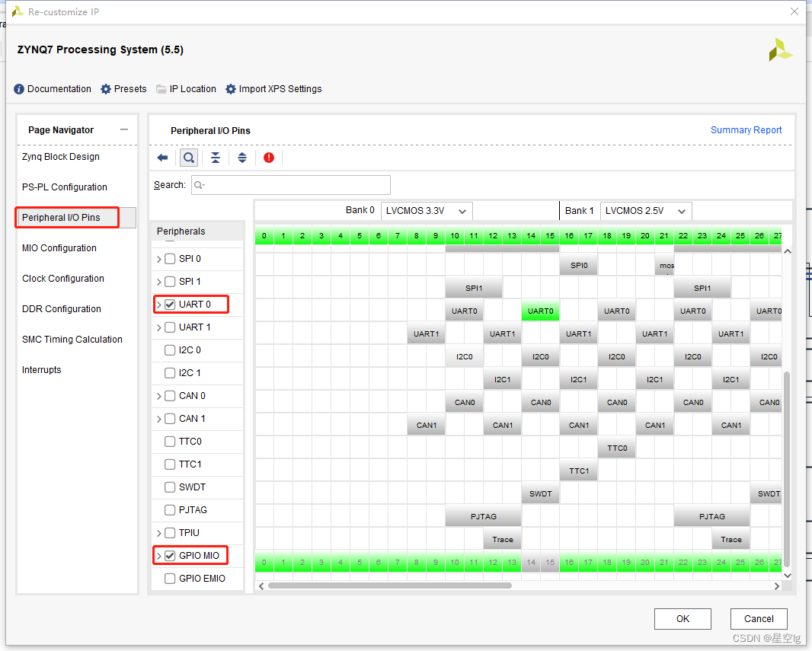
Task: Click the scroll left arrow of pin grid
Action: pos(261,586)
